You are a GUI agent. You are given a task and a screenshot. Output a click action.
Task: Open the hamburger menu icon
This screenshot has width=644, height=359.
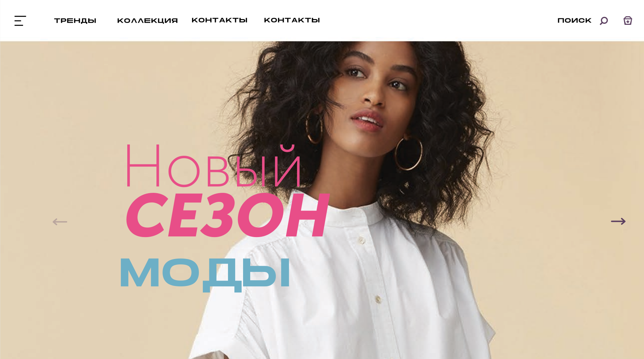20,21
